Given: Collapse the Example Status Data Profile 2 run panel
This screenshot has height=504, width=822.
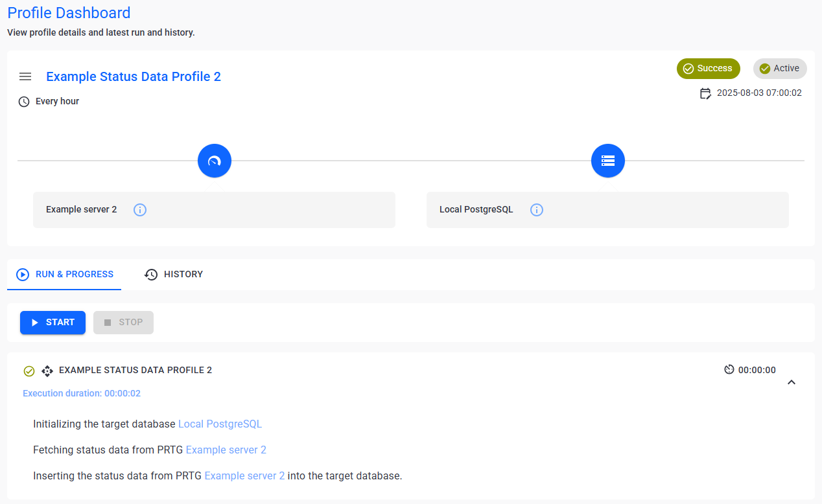Looking at the screenshot, I should [791, 382].
